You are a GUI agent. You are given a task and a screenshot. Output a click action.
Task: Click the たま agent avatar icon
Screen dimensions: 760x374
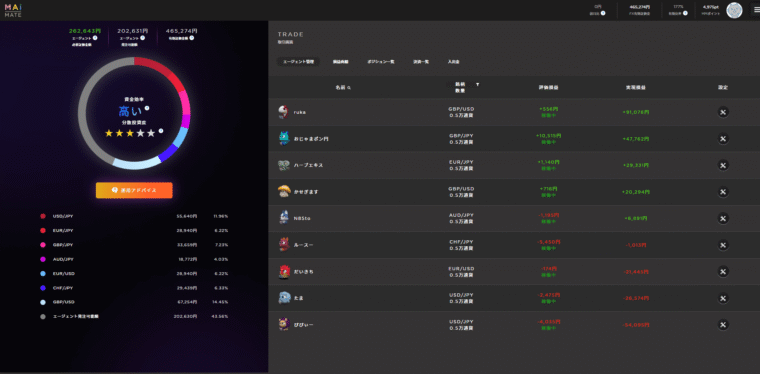tap(284, 298)
